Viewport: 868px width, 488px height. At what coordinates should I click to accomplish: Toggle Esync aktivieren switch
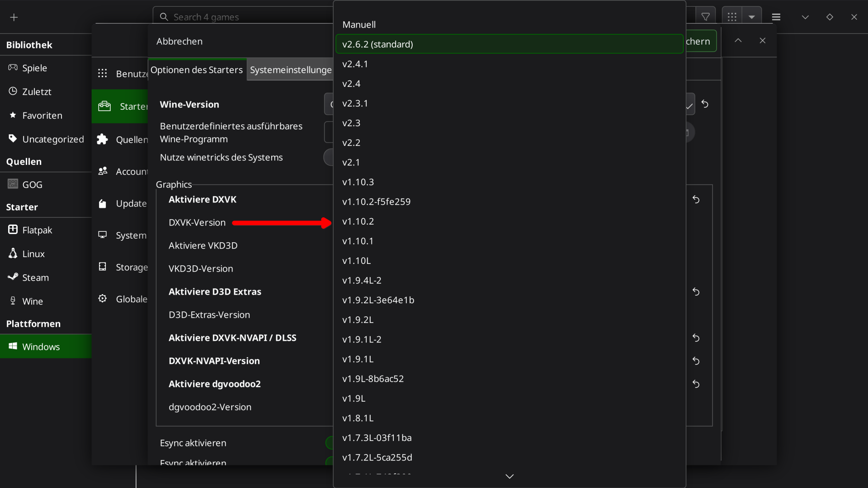coord(330,443)
